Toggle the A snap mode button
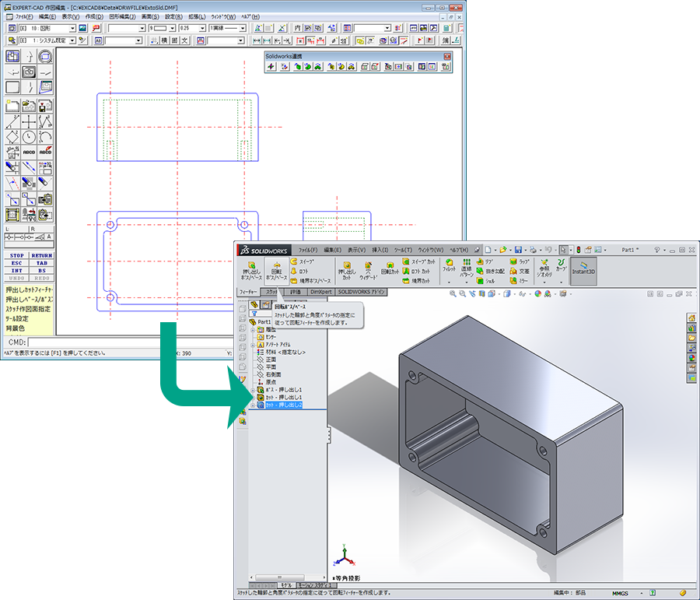700x600 pixels. coord(49,237)
